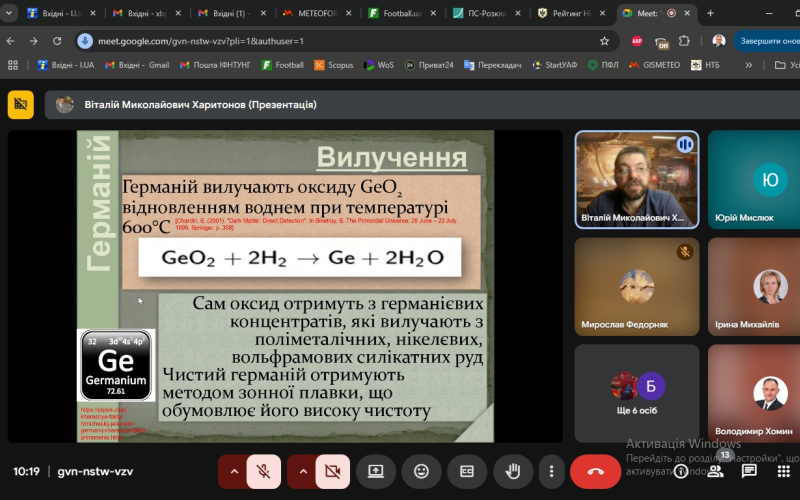Unmute the microphone in Meet toolbar
Viewport: 800px width, 500px height.
264,471
